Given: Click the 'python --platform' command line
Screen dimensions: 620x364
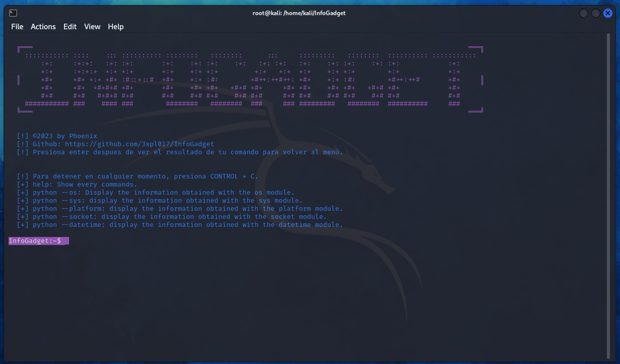Looking at the screenshot, I should (x=180, y=209).
